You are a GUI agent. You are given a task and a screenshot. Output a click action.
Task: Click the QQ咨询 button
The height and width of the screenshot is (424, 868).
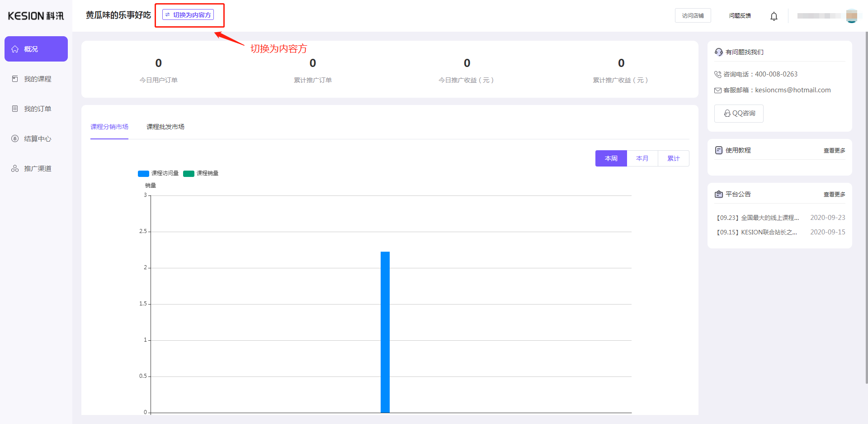(739, 113)
